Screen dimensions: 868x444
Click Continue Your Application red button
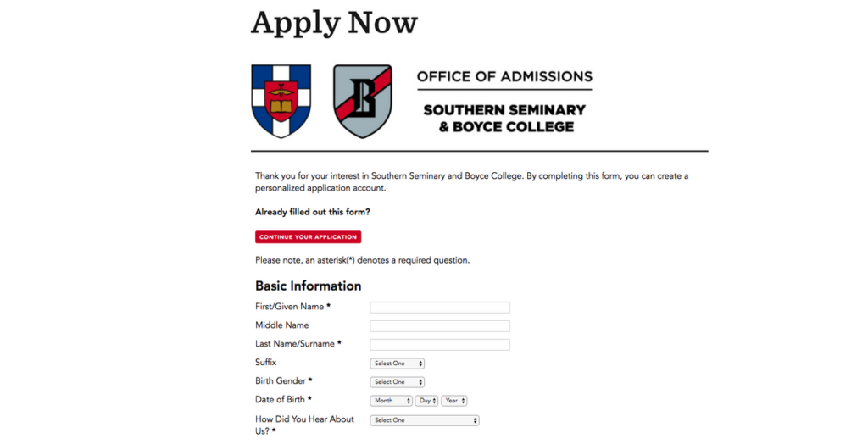[309, 237]
